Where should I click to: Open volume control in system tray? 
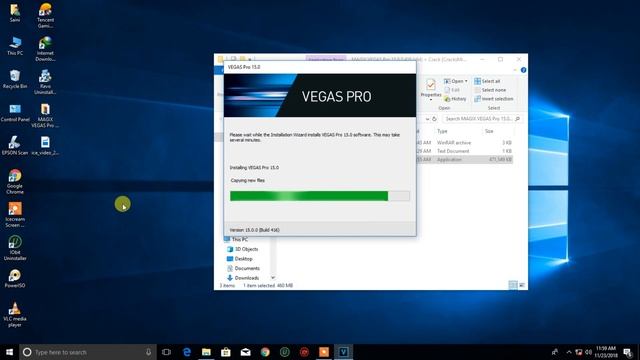tap(588, 352)
